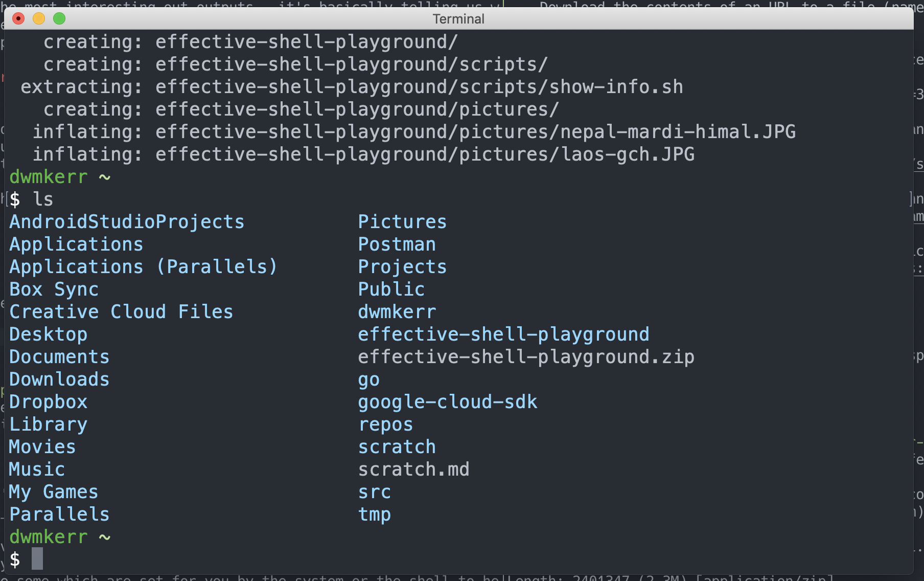Screen dimensions: 924x581
Task: Click the dwmkerr ~ prompt at the bottom
Action: pos(60,537)
